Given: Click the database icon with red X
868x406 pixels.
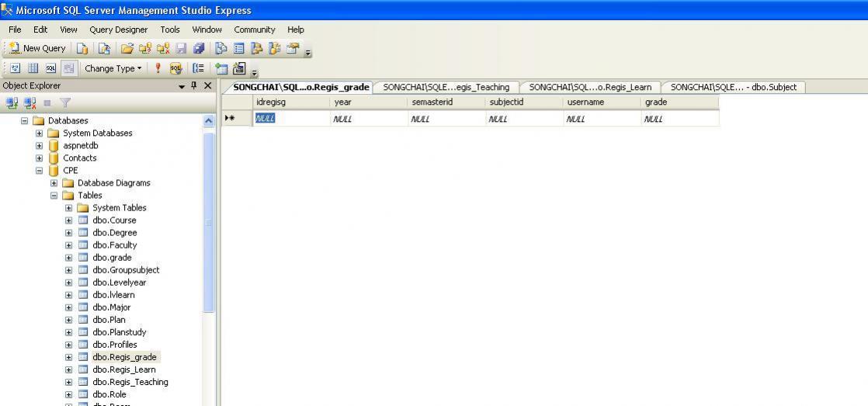Looking at the screenshot, I should click(163, 49).
